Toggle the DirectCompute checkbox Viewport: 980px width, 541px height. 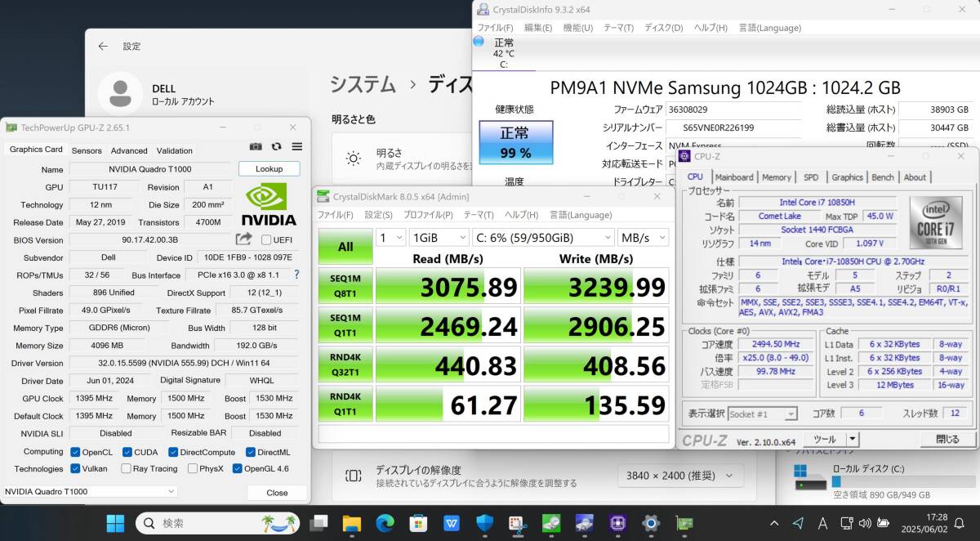click(173, 452)
